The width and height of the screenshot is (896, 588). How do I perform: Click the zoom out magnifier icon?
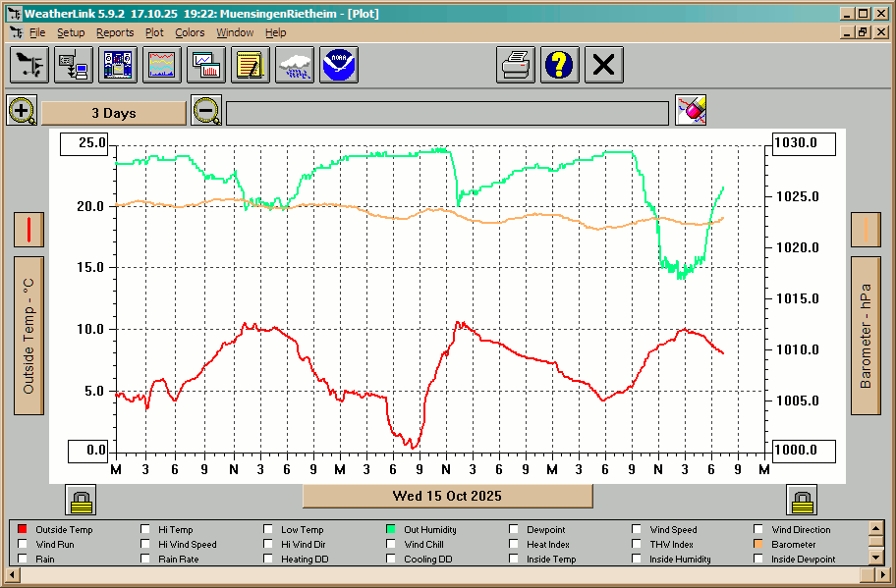click(x=206, y=110)
